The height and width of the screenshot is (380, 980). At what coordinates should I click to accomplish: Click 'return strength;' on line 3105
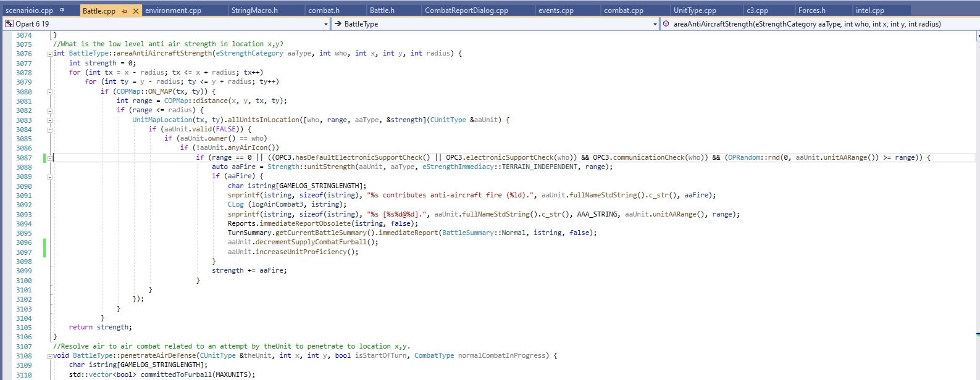(101, 328)
